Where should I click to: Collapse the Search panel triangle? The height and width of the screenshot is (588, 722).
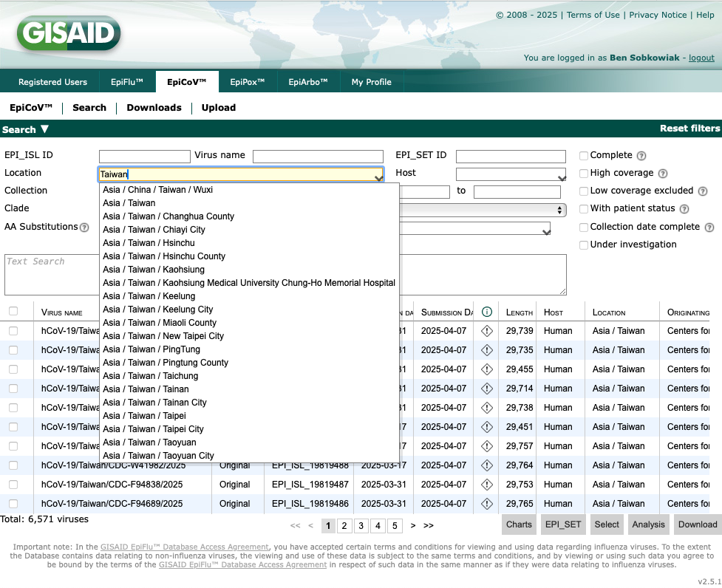tap(44, 129)
